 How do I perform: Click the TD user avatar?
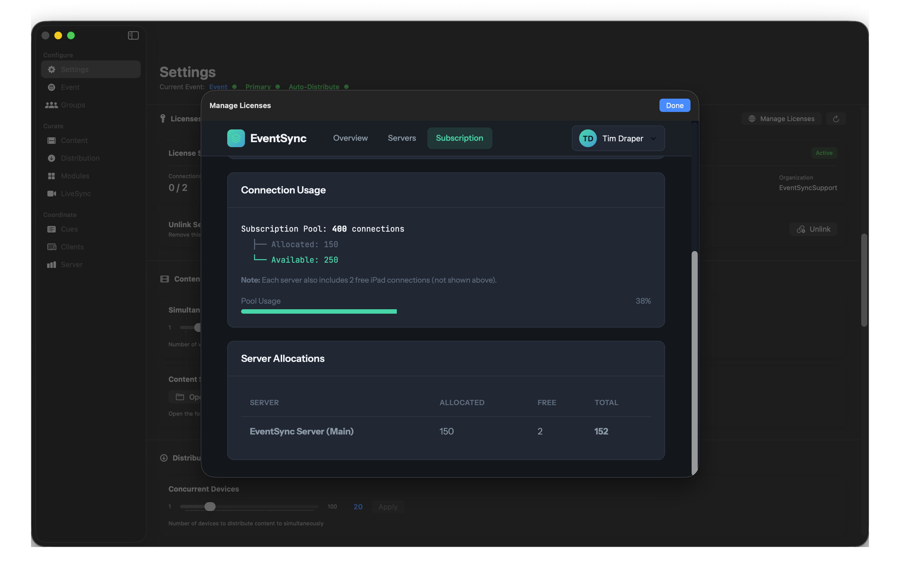(588, 139)
